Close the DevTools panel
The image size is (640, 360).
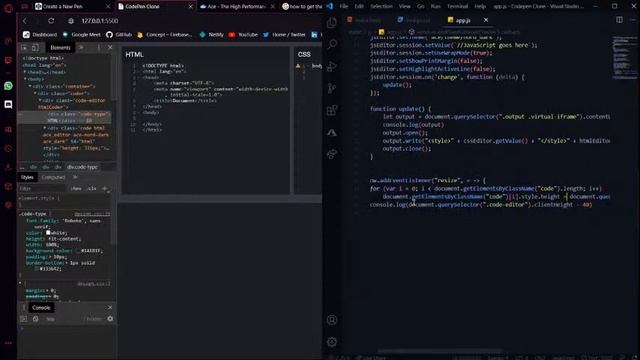point(110,48)
